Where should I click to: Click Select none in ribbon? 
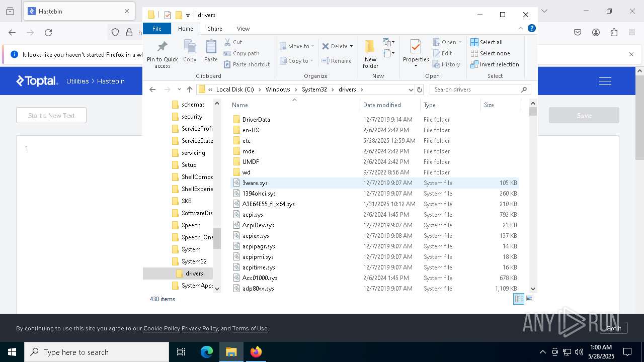491,53
